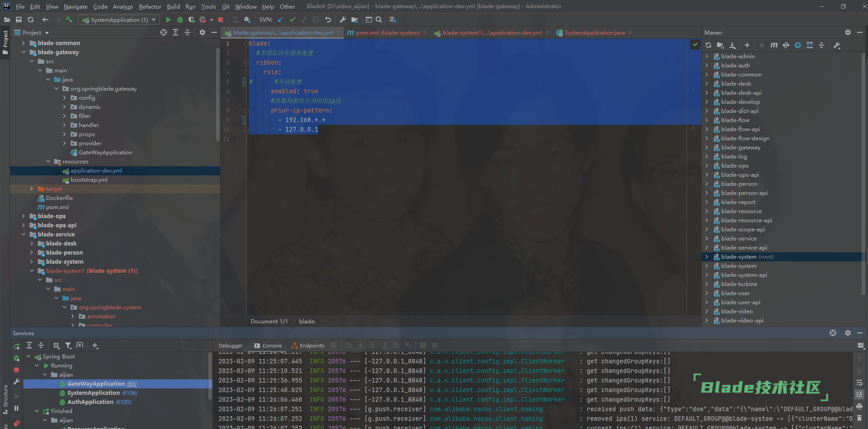Select opened file via crosshair in Project panel
This screenshot has width=868, height=429.
coord(164,32)
